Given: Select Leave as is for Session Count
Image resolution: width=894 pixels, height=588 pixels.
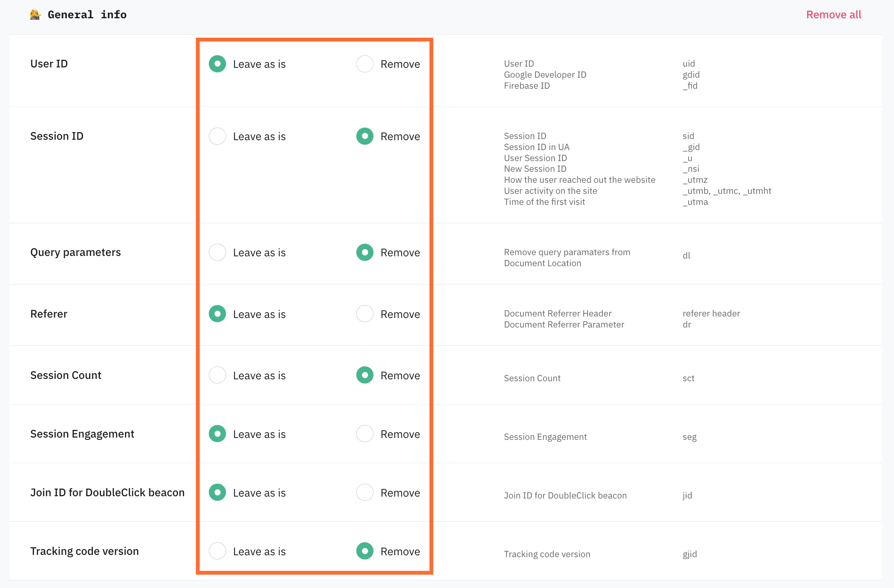Looking at the screenshot, I should 217,375.
